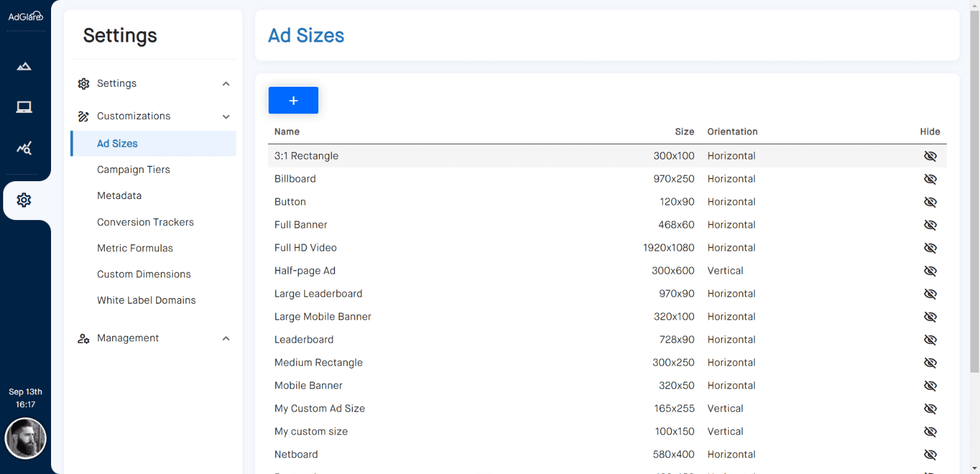The width and height of the screenshot is (980, 474).
Task: Click the 165x255 size value
Action: pos(675,408)
